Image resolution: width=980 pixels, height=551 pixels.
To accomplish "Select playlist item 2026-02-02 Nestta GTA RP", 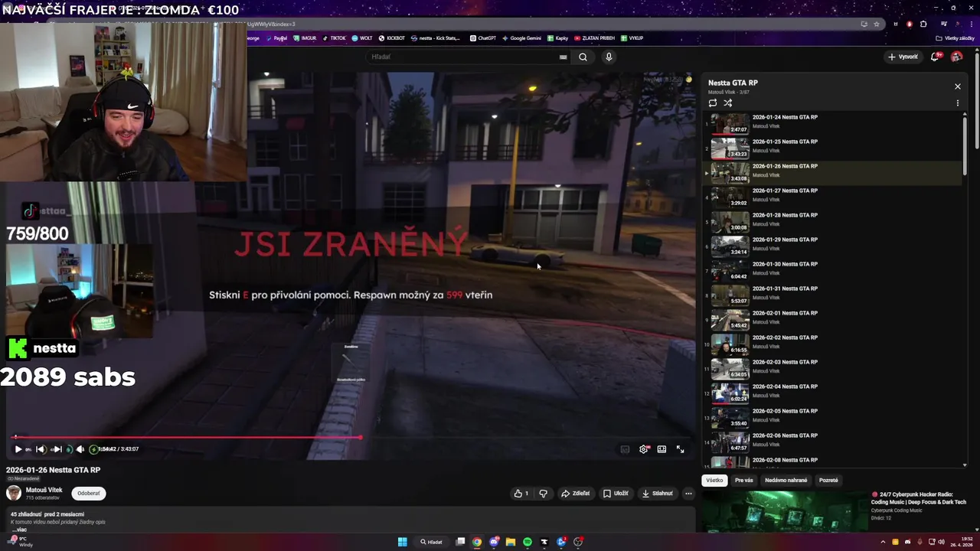I will (x=833, y=344).
